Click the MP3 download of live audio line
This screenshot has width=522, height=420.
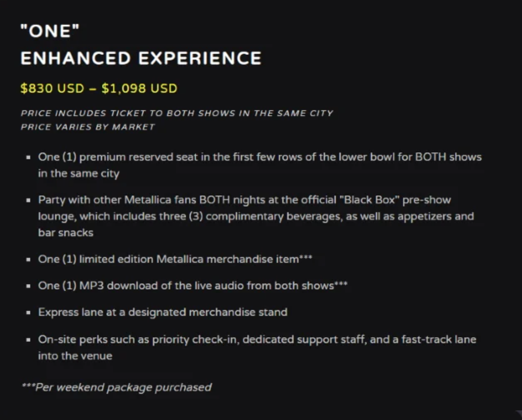[x=192, y=286]
